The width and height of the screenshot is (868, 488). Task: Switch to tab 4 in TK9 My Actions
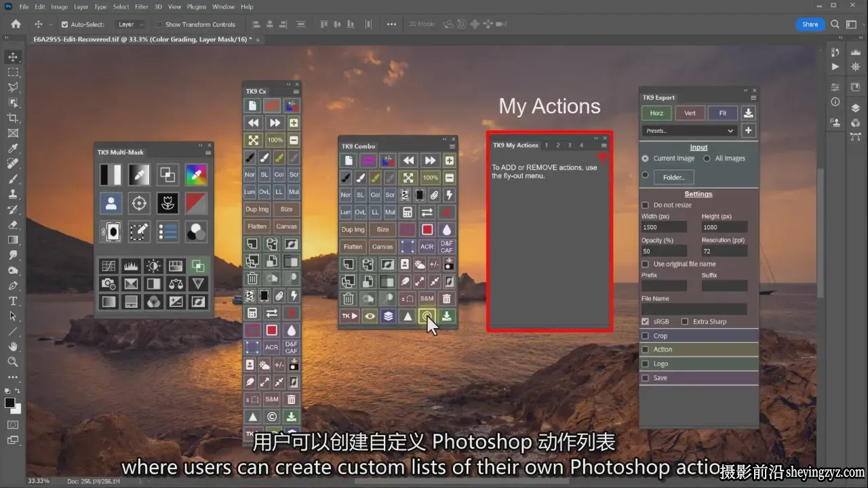(x=581, y=145)
